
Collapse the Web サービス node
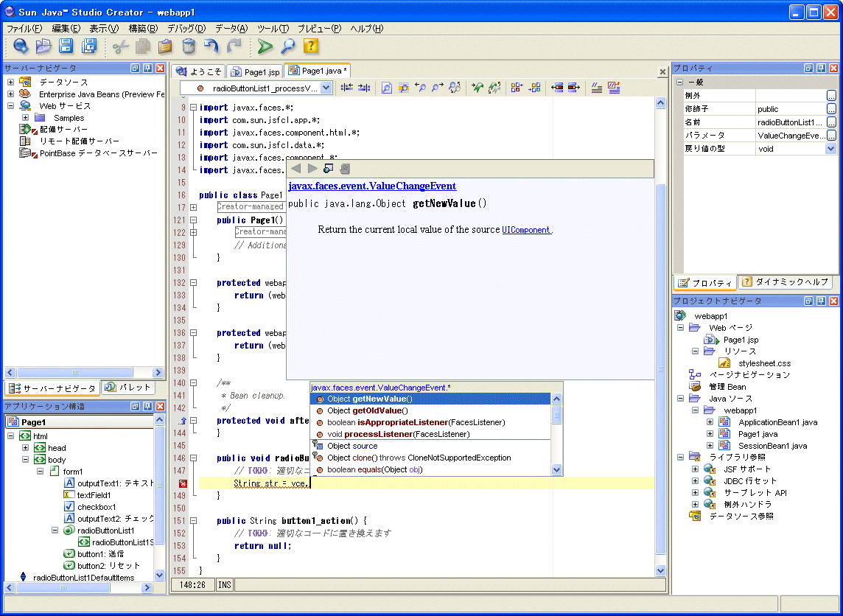[10, 106]
